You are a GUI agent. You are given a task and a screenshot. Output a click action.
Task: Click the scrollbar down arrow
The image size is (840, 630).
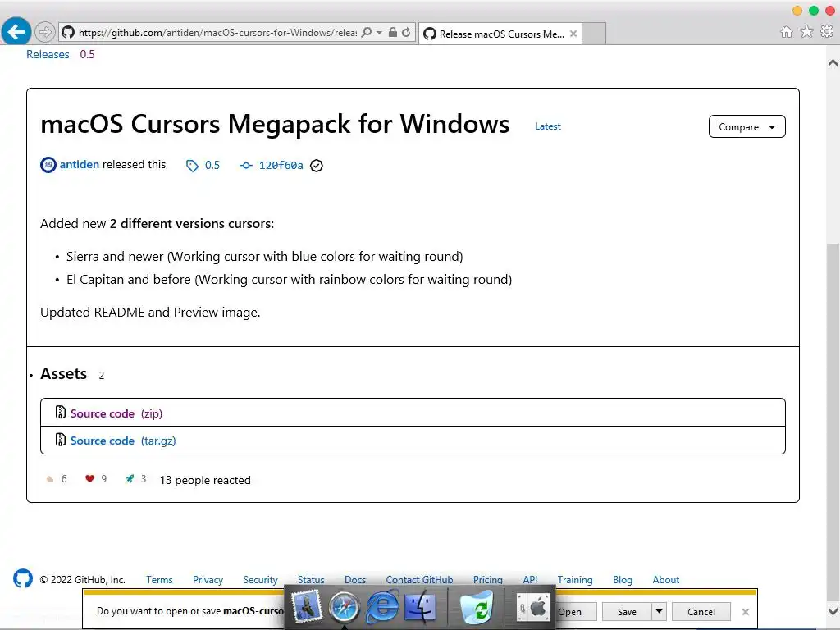pos(833,610)
